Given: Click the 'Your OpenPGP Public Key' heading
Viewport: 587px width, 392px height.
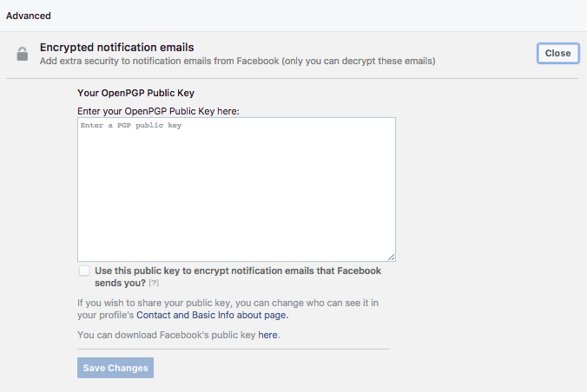Looking at the screenshot, I should click(135, 93).
